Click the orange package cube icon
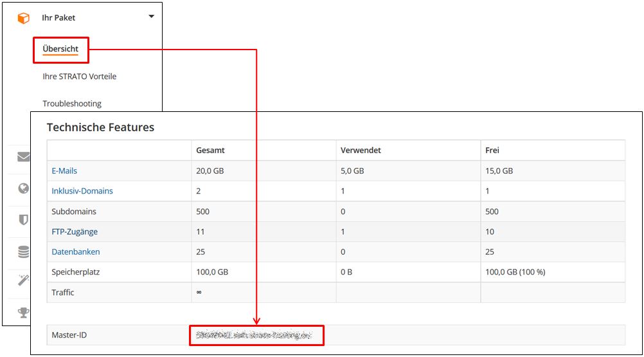This screenshot has width=644, height=357. click(23, 18)
